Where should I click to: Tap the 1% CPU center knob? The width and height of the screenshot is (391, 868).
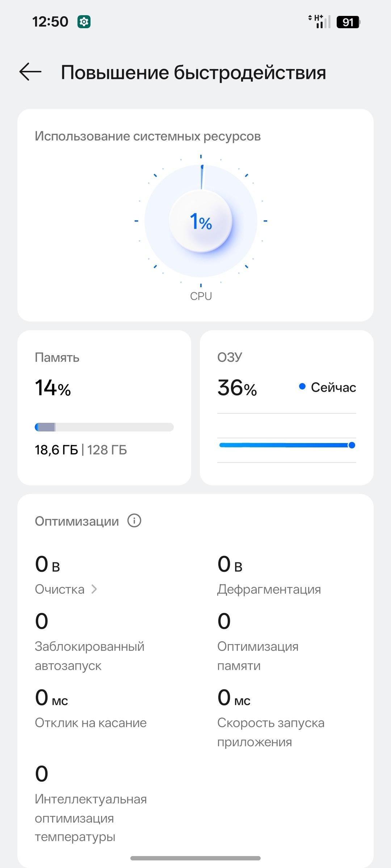coord(201,221)
